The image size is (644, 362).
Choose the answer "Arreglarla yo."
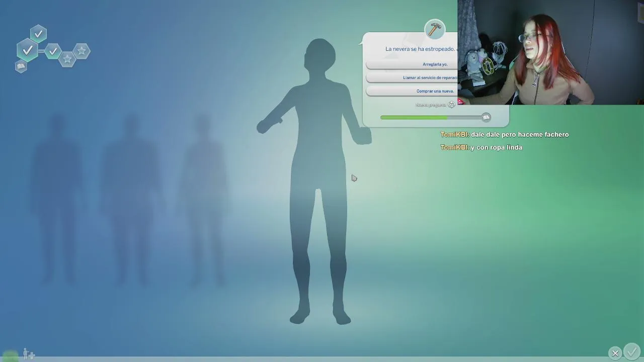coord(412,64)
